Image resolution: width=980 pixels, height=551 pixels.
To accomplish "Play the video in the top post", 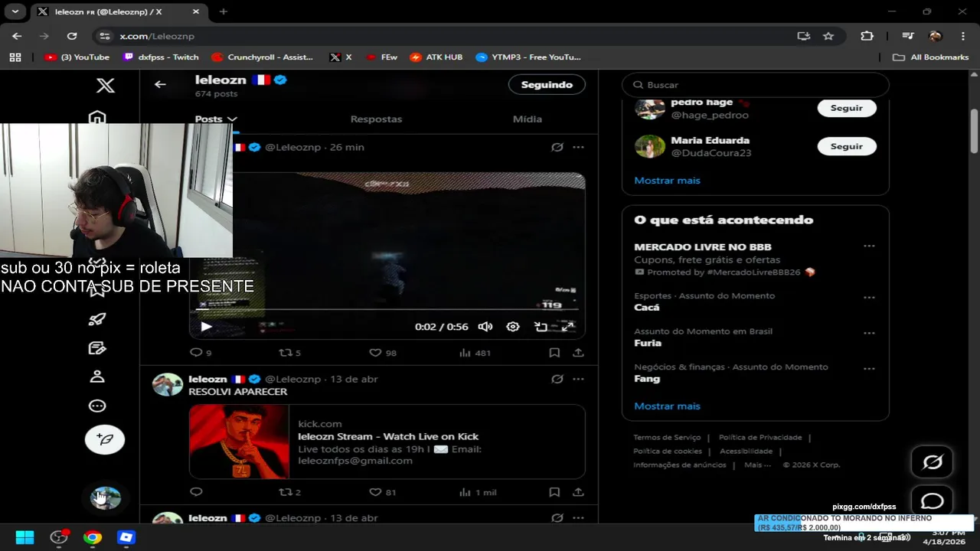I will pyautogui.click(x=206, y=327).
